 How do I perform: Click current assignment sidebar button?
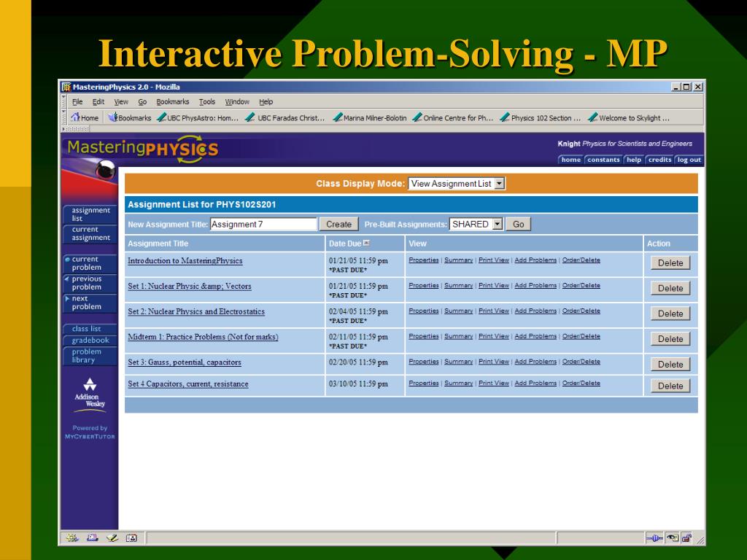90,233
